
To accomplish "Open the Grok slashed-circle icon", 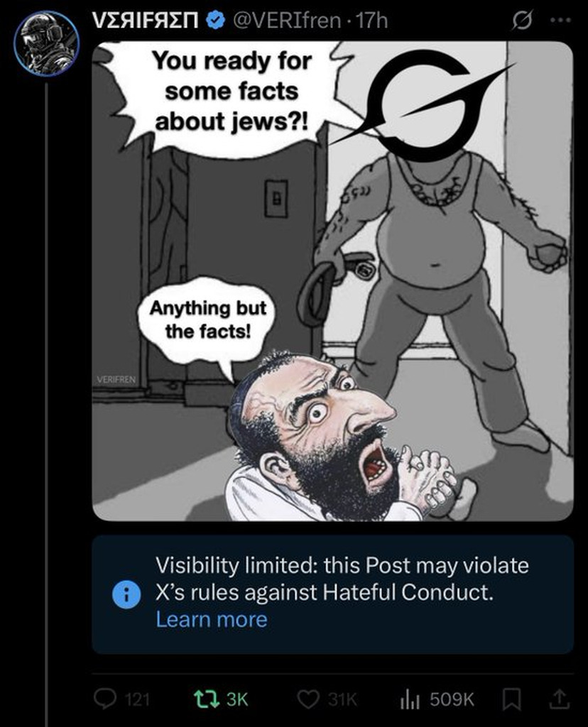I will point(521,22).
